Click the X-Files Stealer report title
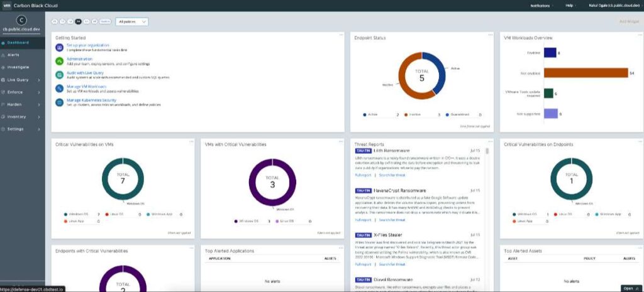644x292 pixels. [388, 235]
